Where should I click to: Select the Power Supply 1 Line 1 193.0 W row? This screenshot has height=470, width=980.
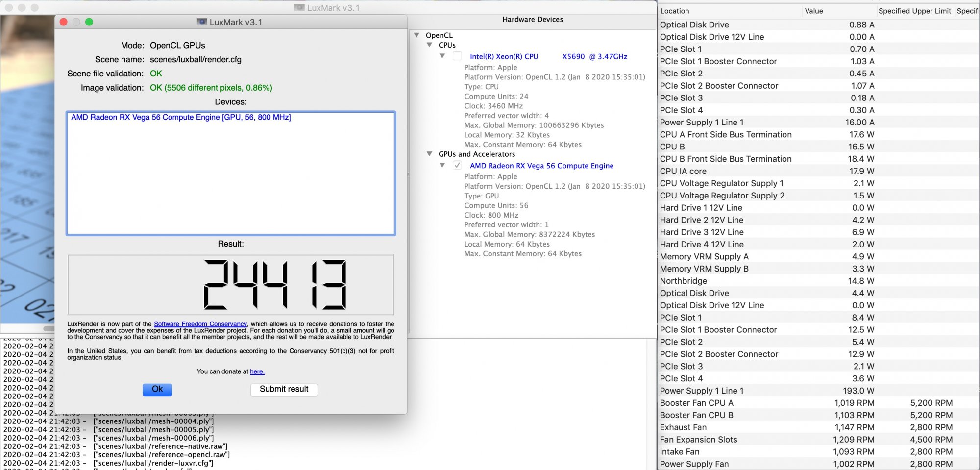point(818,391)
